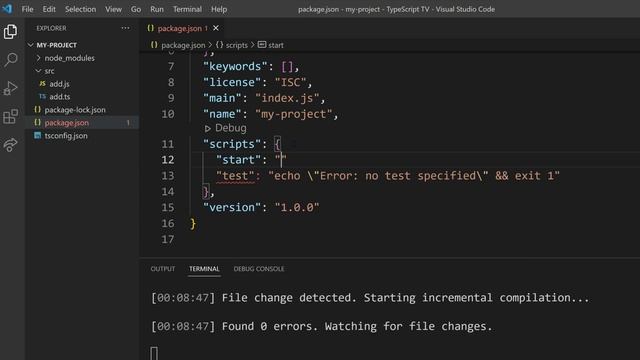Click the terminal cursor prompt box
This screenshot has width=640, height=360.
[154, 353]
